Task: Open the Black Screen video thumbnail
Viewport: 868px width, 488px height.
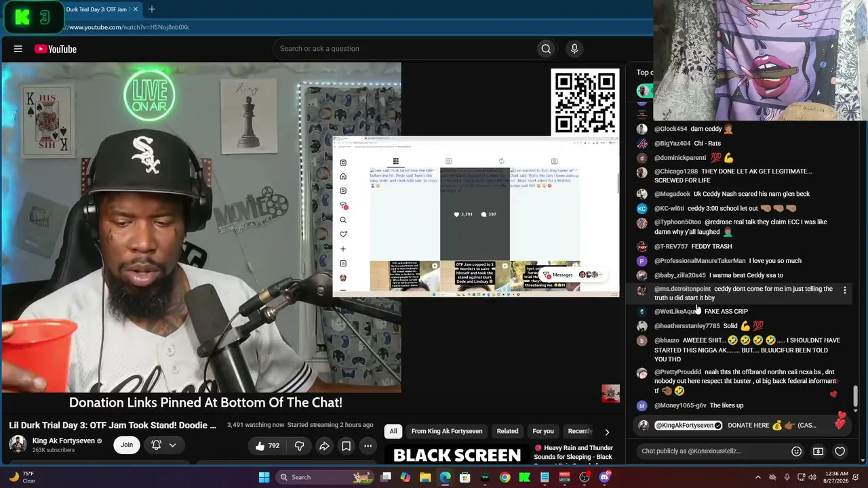Action: pos(457,454)
